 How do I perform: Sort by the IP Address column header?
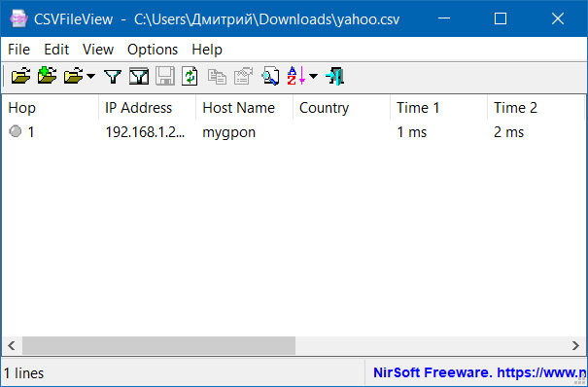click(x=147, y=108)
